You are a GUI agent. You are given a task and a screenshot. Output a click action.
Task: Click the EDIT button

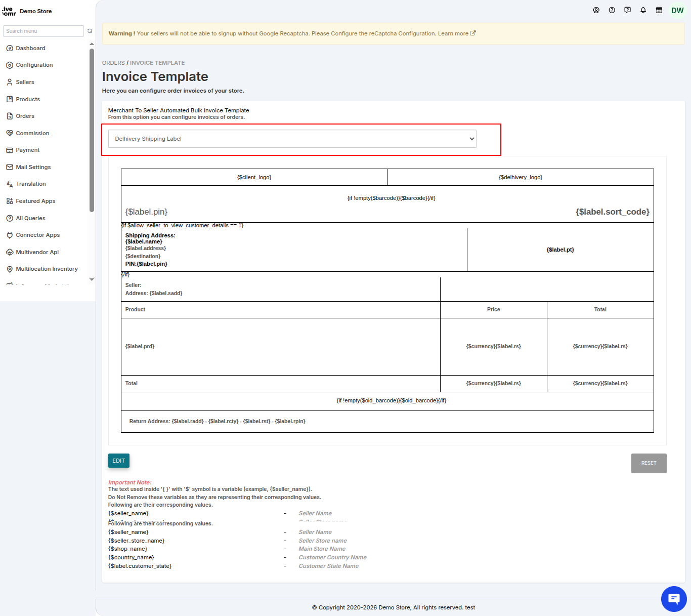point(119,461)
